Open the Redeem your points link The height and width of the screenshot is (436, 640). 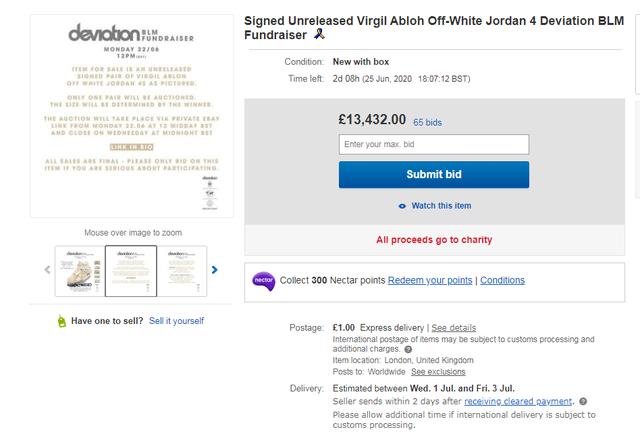[x=430, y=281]
